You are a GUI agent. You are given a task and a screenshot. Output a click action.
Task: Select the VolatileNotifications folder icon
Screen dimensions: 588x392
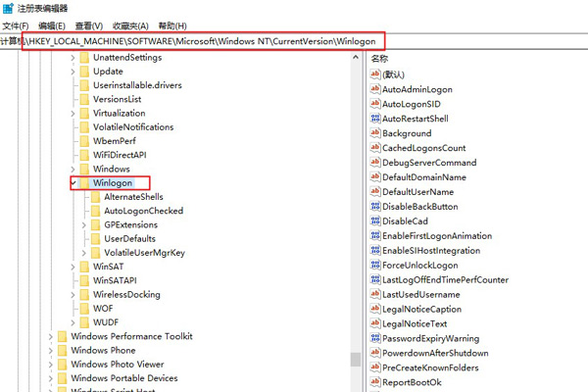coord(84,127)
